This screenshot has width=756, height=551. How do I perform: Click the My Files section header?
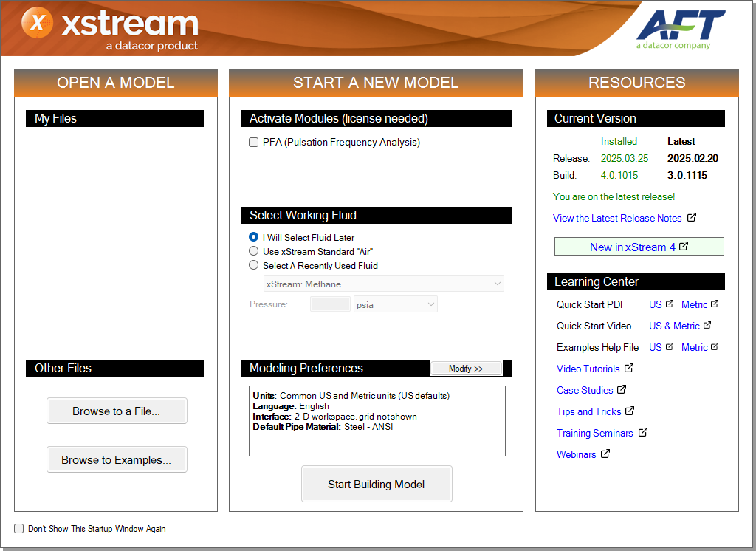(x=114, y=119)
